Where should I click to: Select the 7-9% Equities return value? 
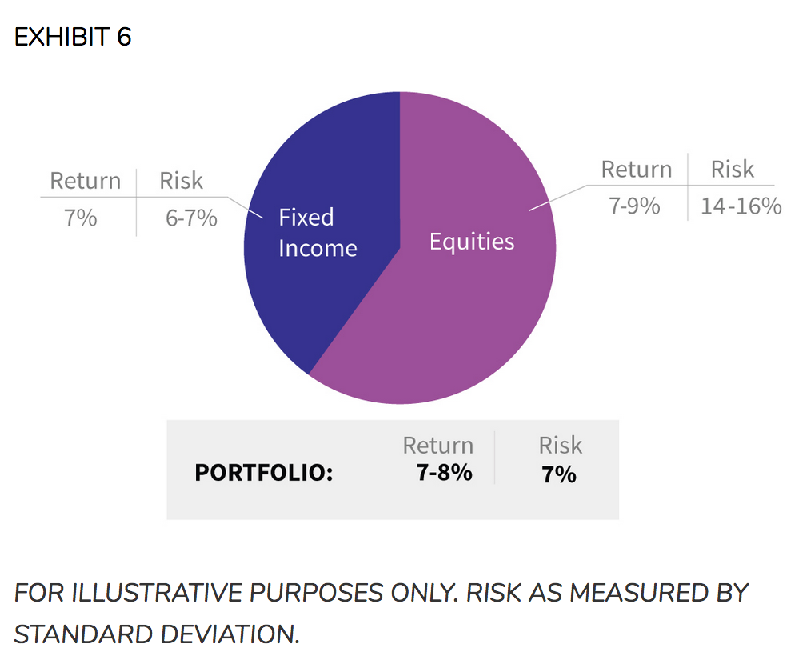click(x=634, y=206)
